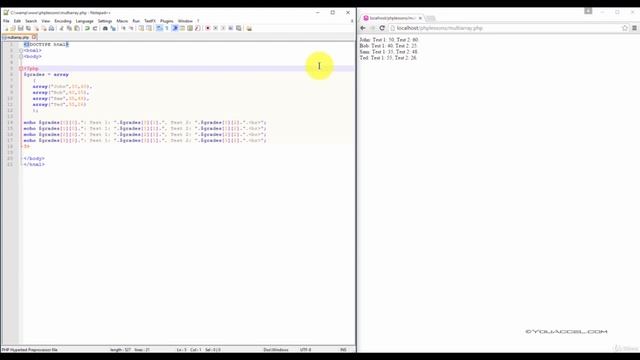Click the Redo arrow in Notepad++ toolbar
Image resolution: width=640 pixels, height=360 pixels.
(x=95, y=28)
